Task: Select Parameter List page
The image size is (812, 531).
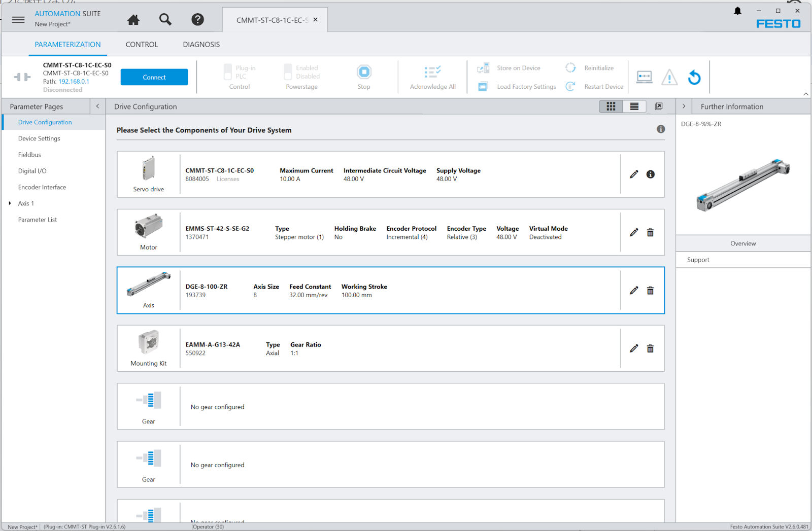Action: tap(54, 220)
